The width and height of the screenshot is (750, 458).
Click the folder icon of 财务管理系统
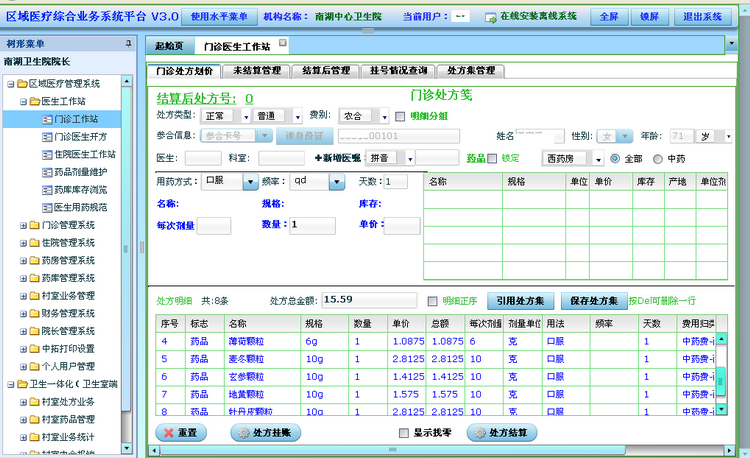[34, 314]
